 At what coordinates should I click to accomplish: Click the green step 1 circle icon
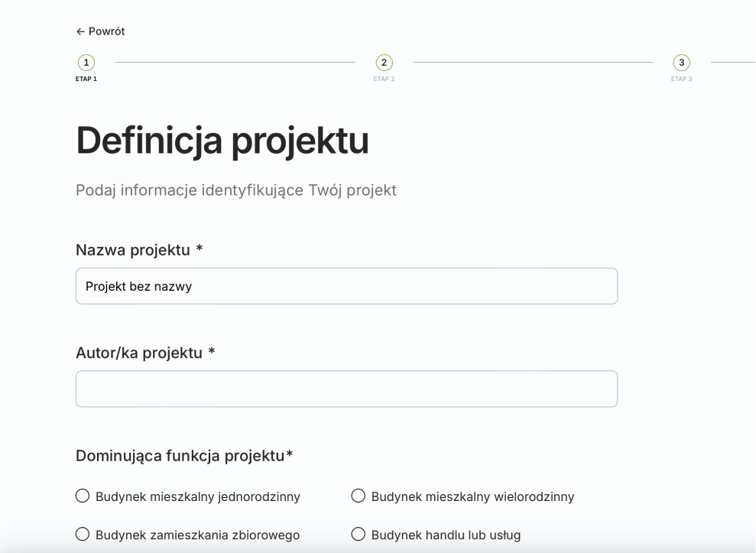point(86,63)
